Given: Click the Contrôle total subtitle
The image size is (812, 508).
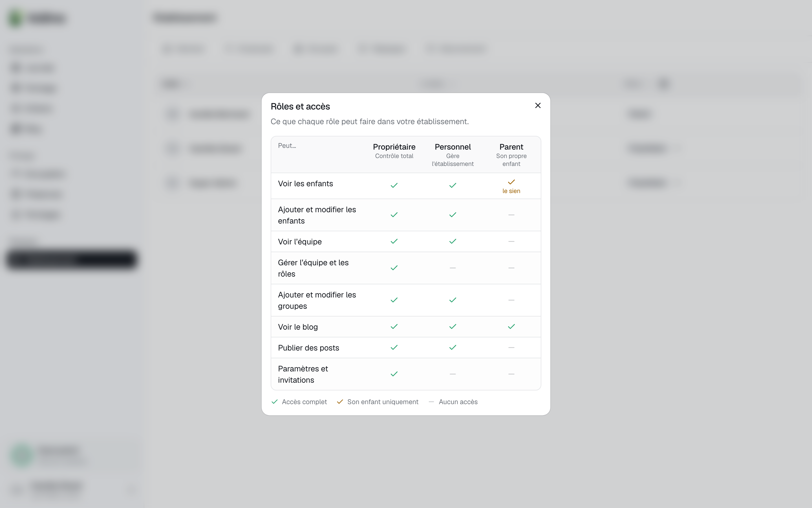Looking at the screenshot, I should [x=394, y=156].
